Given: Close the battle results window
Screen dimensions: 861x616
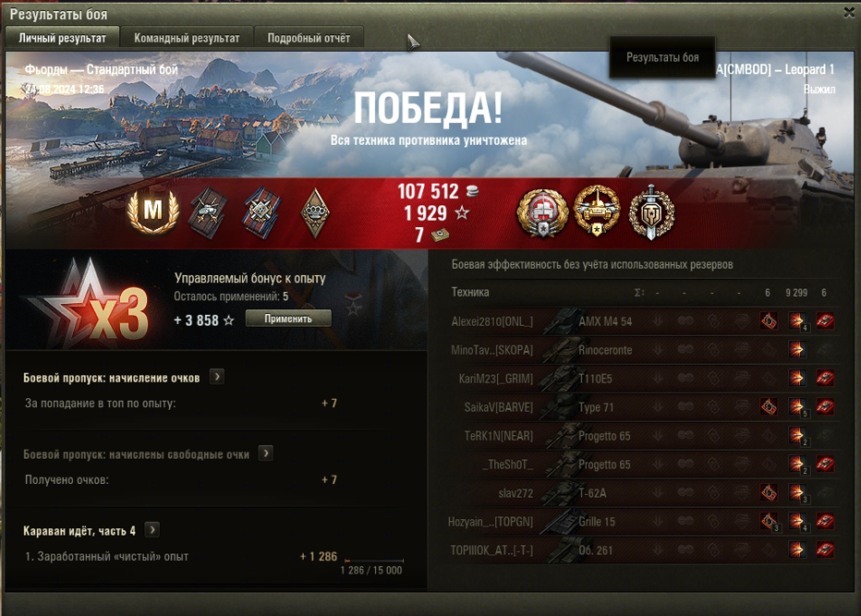Looking at the screenshot, I should click(848, 12).
